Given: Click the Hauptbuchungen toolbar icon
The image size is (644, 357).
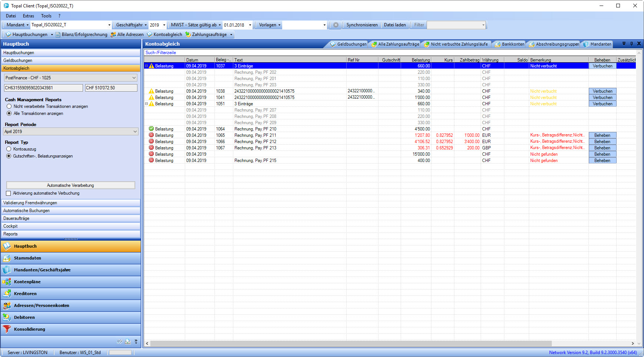Looking at the screenshot, I should [x=9, y=34].
